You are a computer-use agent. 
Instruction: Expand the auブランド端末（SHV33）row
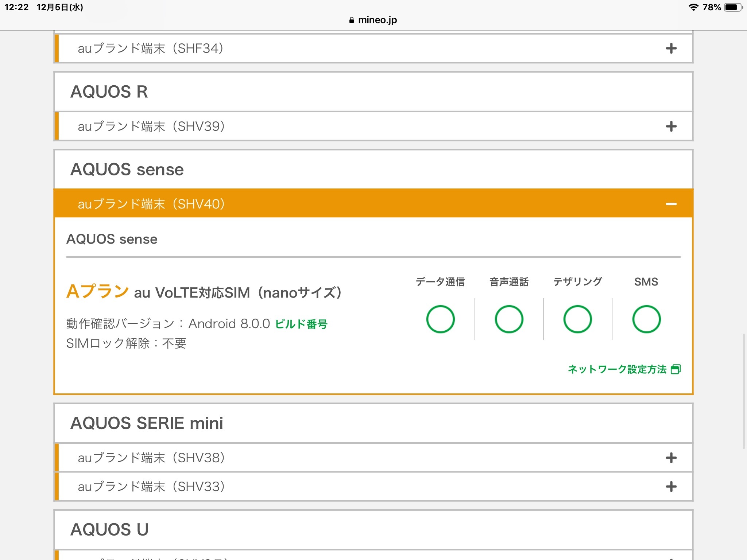tap(151, 487)
